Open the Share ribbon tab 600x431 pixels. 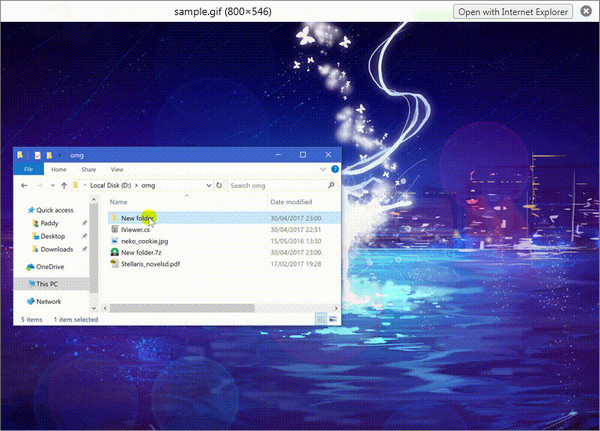click(x=89, y=170)
